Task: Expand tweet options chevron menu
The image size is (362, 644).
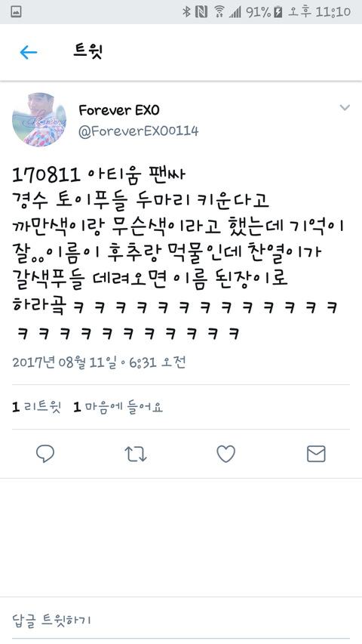Action: (x=345, y=108)
